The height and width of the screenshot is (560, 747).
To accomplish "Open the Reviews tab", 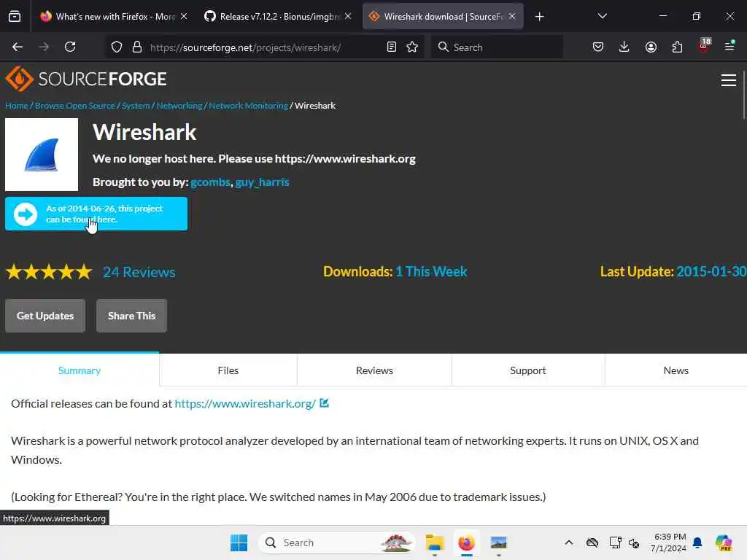I will (374, 370).
